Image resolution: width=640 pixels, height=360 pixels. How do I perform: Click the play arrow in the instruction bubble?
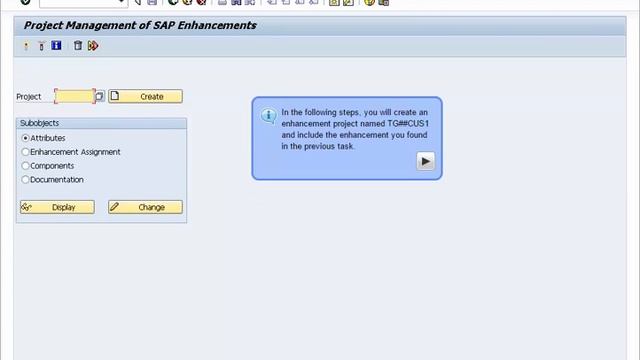click(425, 161)
